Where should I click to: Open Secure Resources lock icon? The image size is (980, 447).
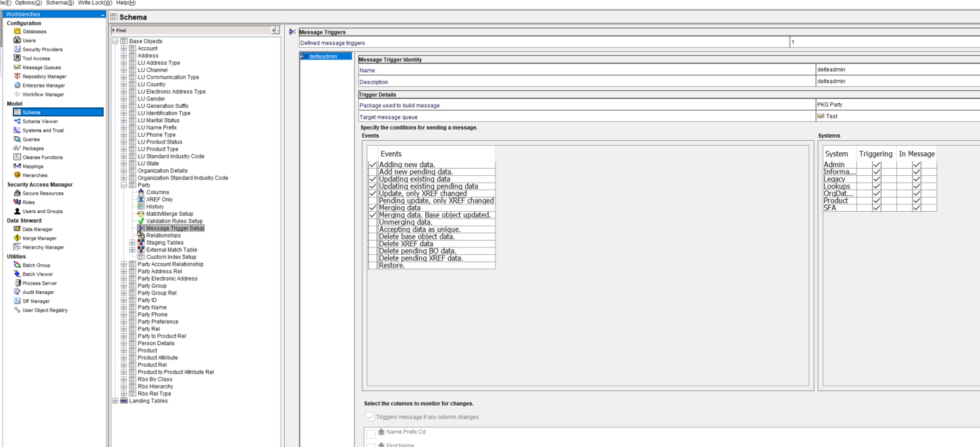tap(17, 193)
